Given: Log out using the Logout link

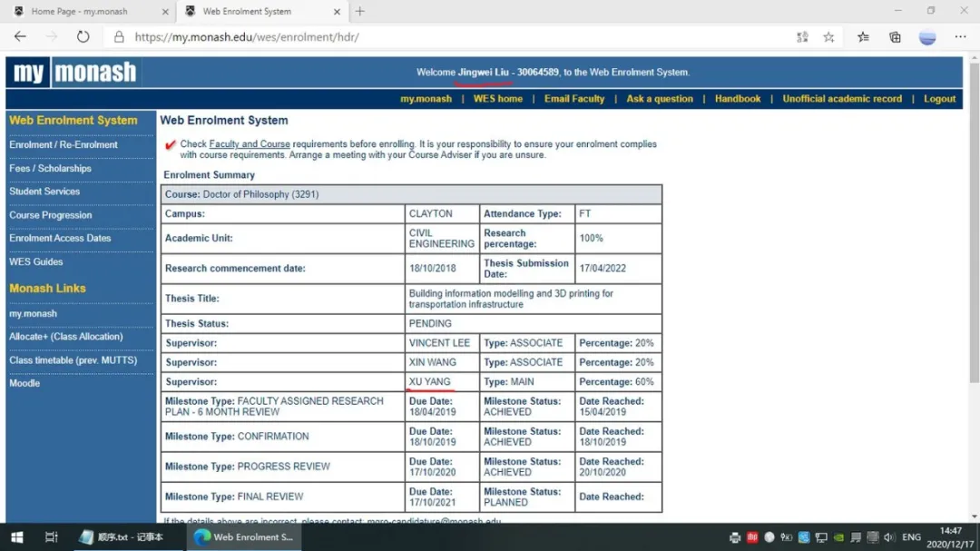Looking at the screenshot, I should coord(939,99).
